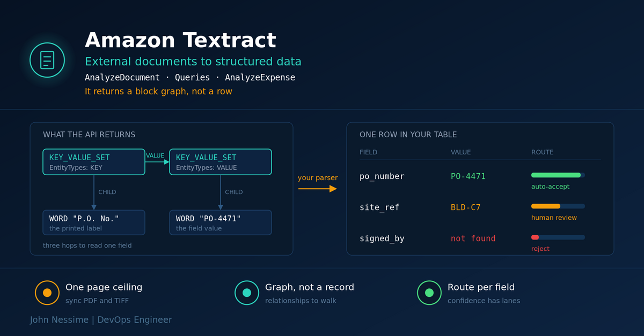
Task: Click the subtitle External documents to structured data
Action: click(193, 61)
